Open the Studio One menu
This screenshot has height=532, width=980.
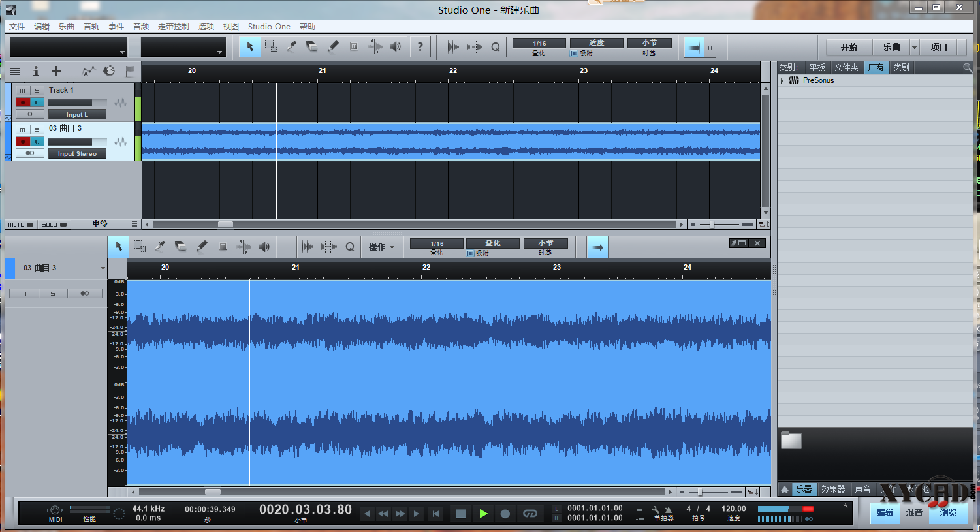[x=269, y=27]
